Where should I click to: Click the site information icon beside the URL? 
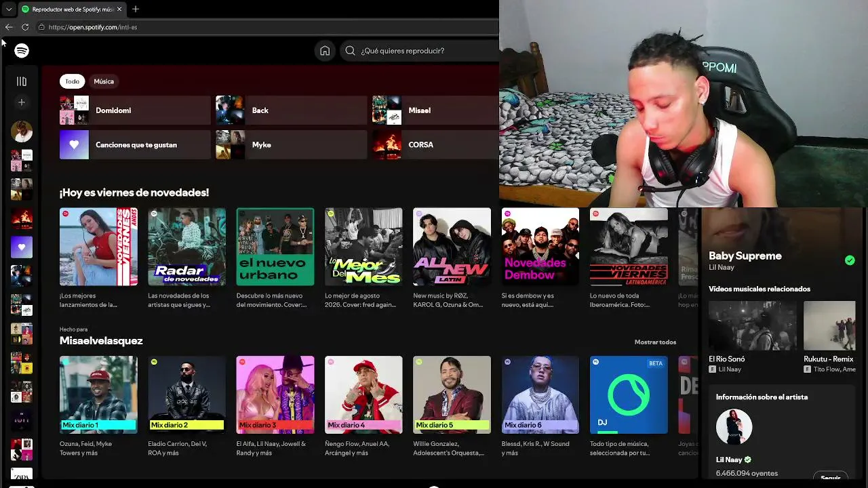[41, 27]
